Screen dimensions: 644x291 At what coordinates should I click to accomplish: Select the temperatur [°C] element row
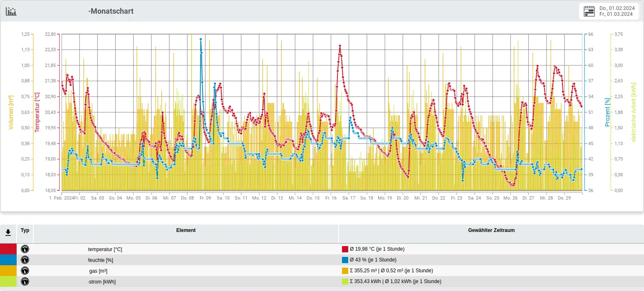(x=105, y=249)
